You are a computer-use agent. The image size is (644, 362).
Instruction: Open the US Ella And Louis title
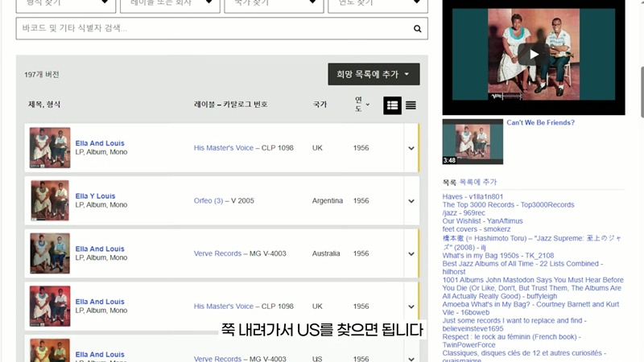(100, 354)
